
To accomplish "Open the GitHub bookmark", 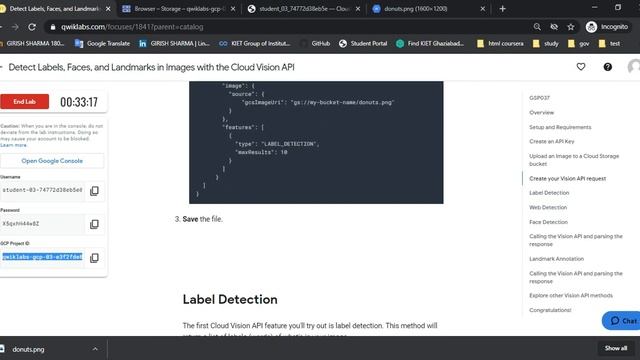I will [x=315, y=43].
